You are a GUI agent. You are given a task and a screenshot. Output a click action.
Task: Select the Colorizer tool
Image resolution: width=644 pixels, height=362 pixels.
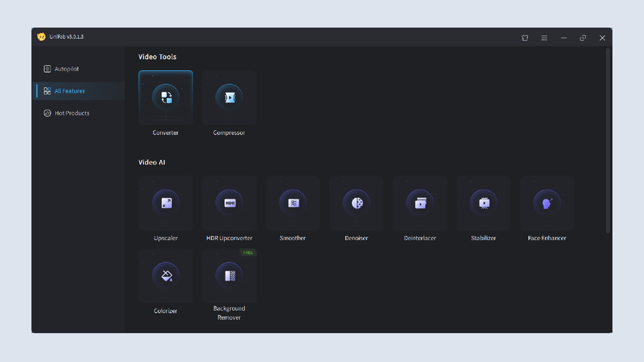click(166, 276)
